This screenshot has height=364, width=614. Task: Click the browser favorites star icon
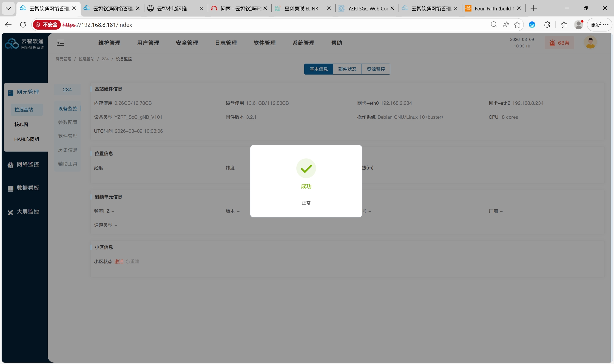[x=517, y=25]
